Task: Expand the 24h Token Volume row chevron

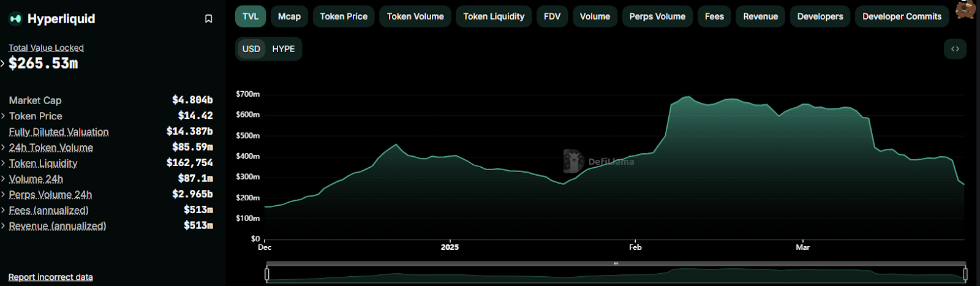Action: point(3,148)
